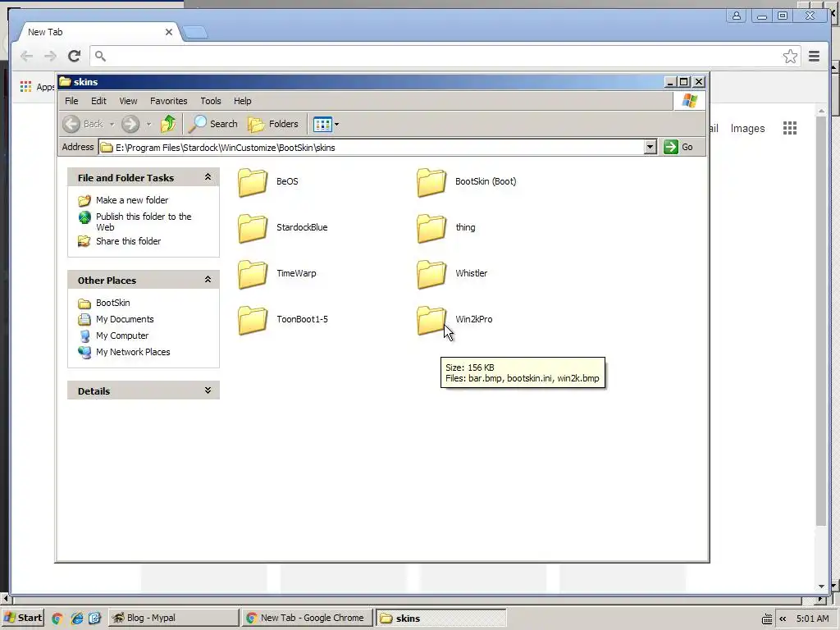Go up one folder level

[x=168, y=124]
